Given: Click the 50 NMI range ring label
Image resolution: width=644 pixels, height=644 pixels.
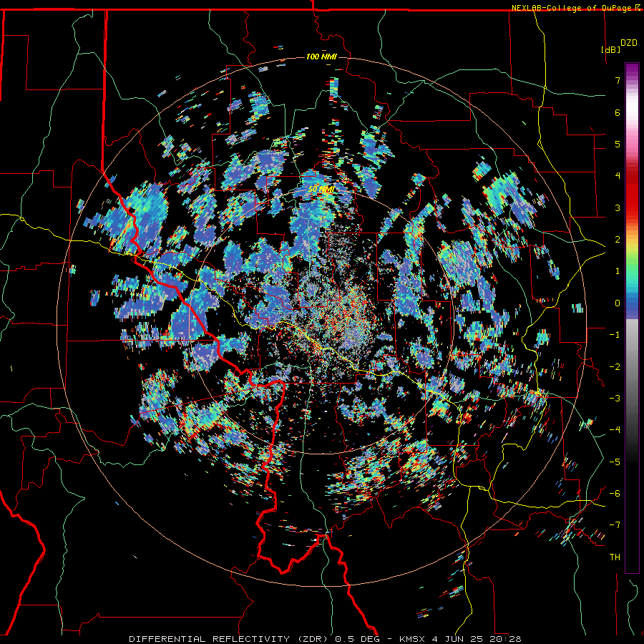Looking at the screenshot, I should tap(321, 190).
